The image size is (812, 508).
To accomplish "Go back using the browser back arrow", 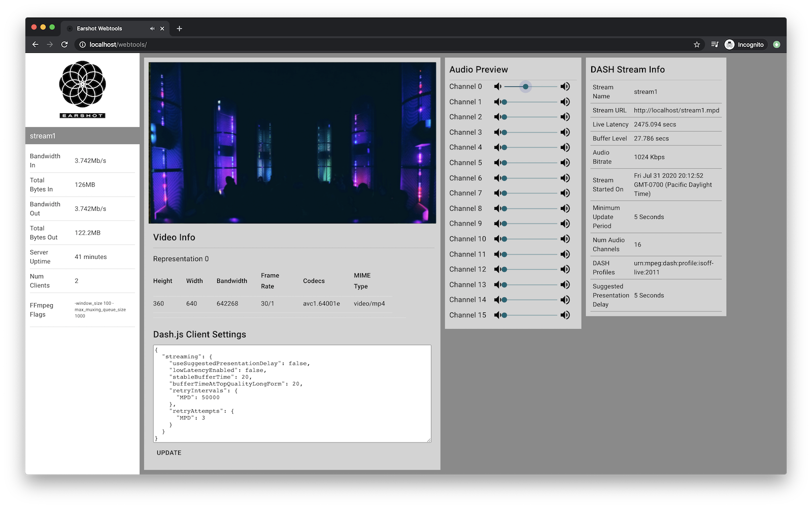I will coord(35,45).
